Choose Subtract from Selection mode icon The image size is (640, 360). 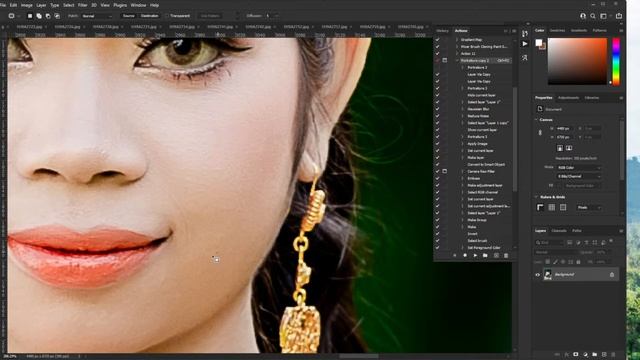coord(48,16)
